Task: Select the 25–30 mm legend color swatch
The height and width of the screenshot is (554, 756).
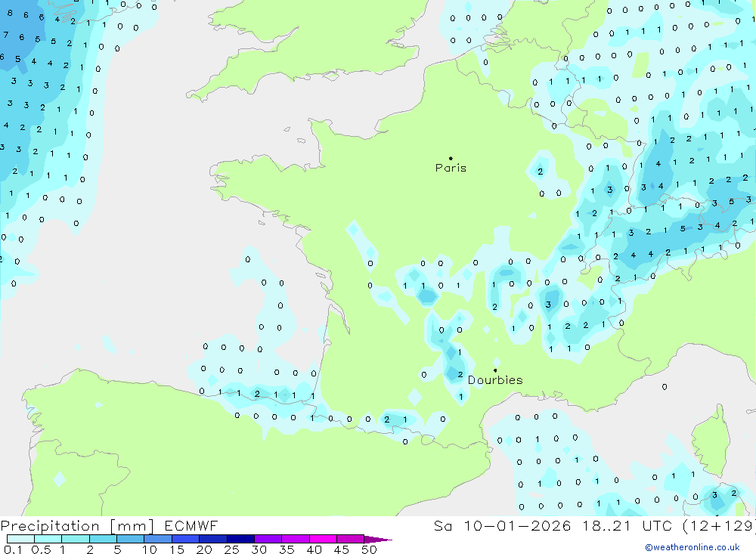Action: 240,539
